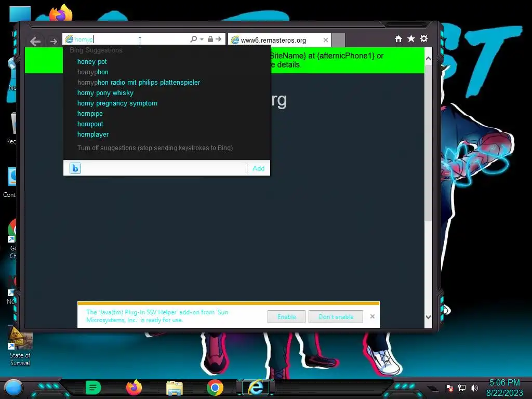The width and height of the screenshot is (532, 399).
Task: Click Internet Explorer taskbar icon
Action: [256, 388]
